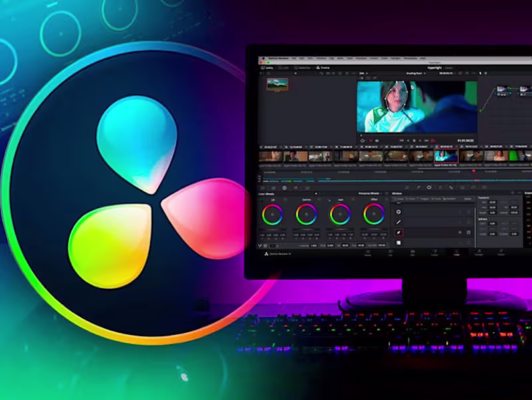Reset the Gain wheel with its reset icon
Image resolution: width=532 pixels, height=400 pixels.
pyautogui.click(x=353, y=199)
